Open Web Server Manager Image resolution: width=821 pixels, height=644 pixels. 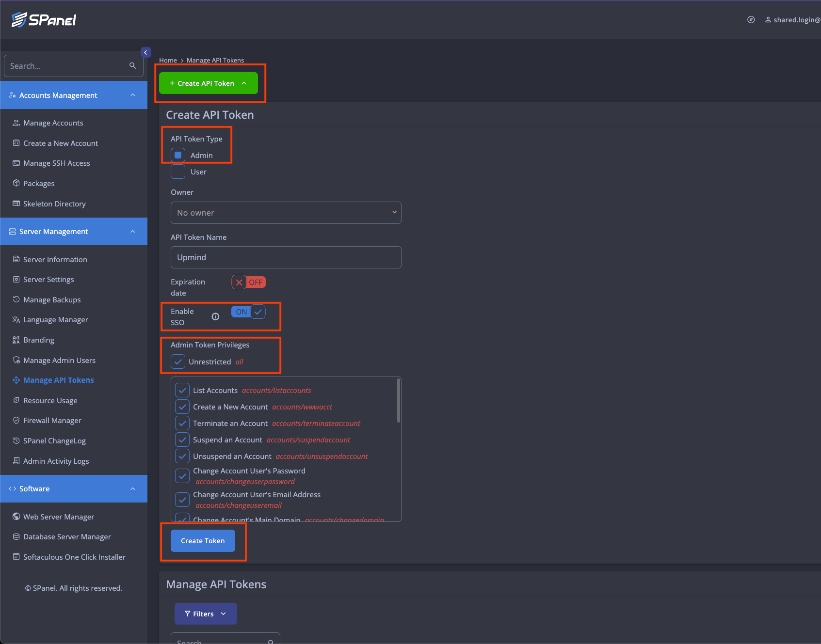[x=59, y=517]
